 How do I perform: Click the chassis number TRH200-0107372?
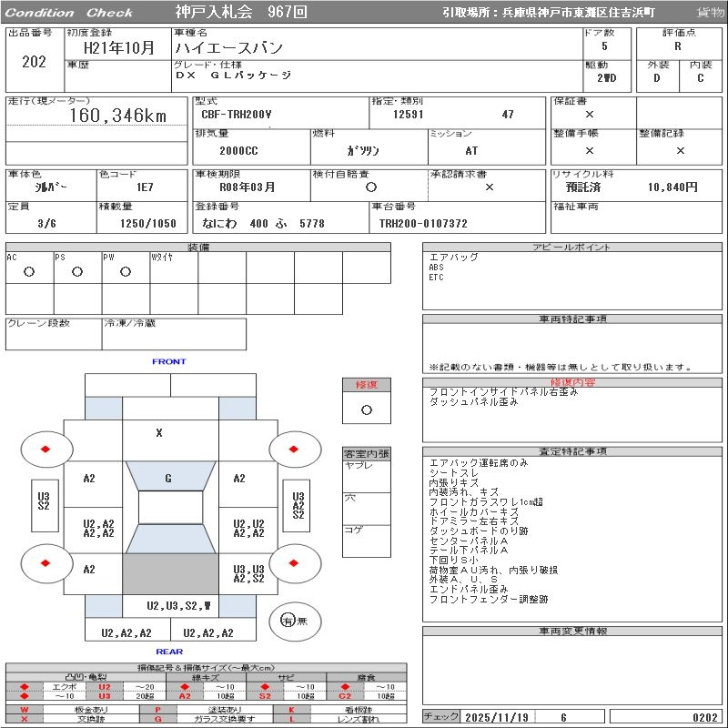[x=423, y=223]
